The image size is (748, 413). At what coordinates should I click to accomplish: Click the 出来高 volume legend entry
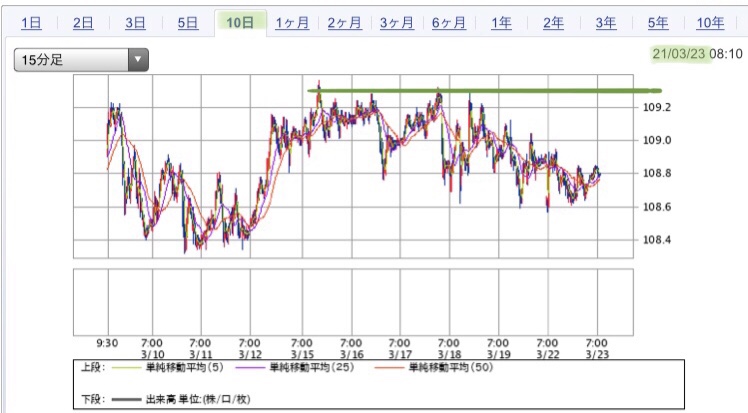point(181,399)
